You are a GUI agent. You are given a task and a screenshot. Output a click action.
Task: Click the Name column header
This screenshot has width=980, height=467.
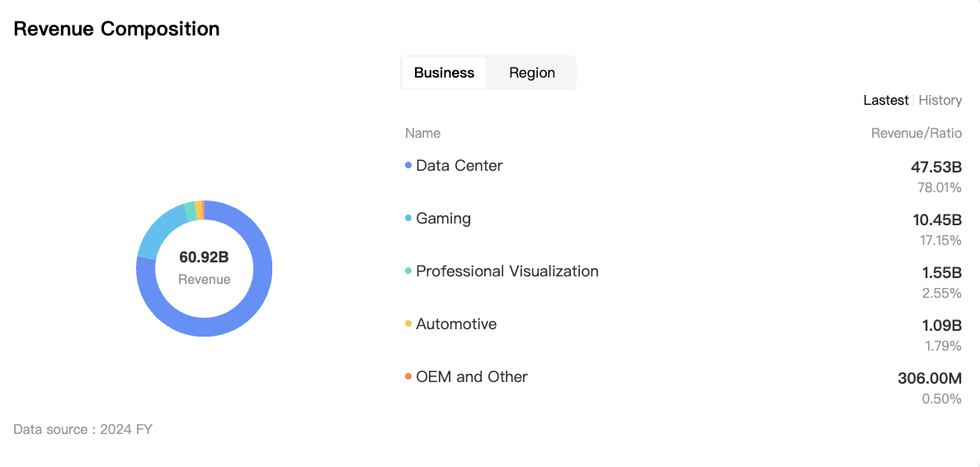[x=422, y=133]
